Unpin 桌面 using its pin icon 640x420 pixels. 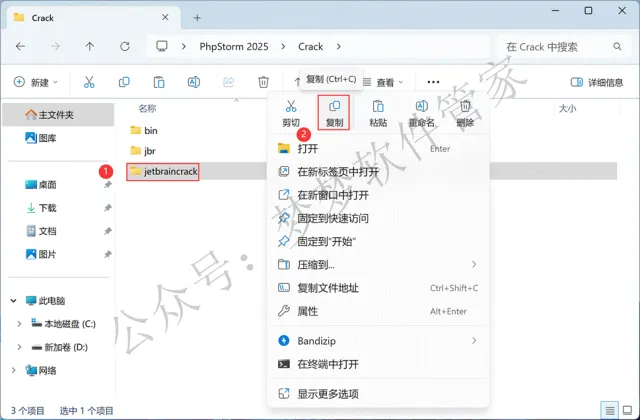[x=108, y=184]
